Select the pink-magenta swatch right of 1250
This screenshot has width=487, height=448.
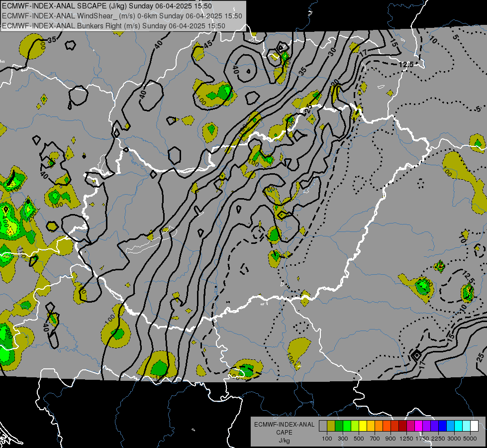(x=410, y=426)
